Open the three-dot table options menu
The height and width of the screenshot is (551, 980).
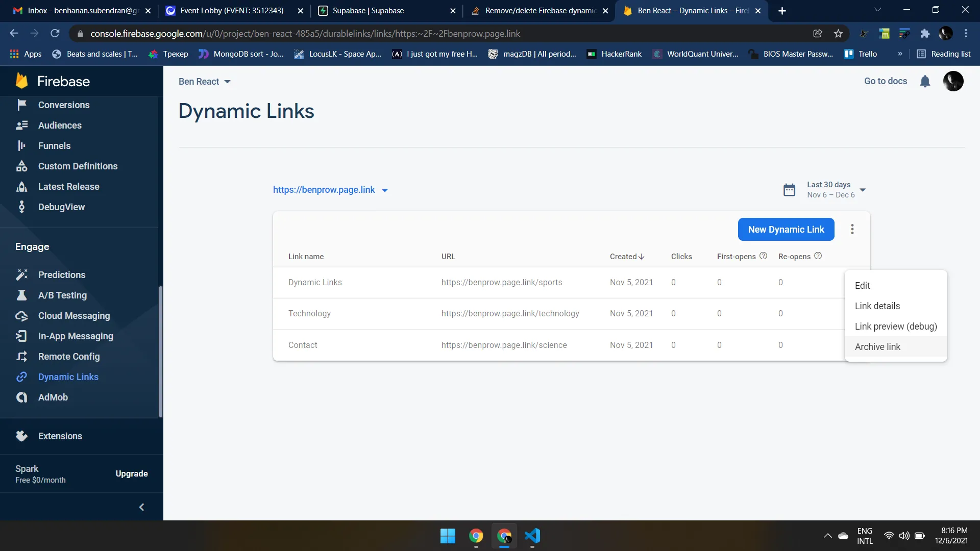tap(852, 229)
